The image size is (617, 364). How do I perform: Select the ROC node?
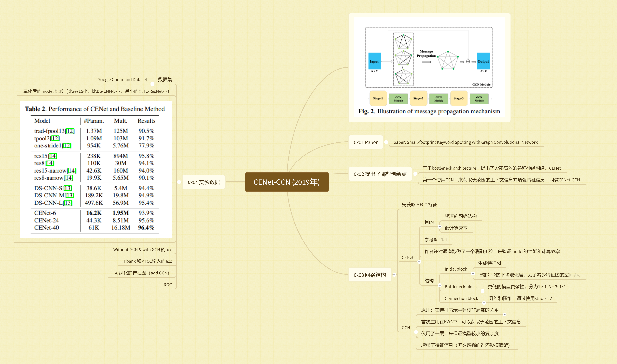[168, 285]
